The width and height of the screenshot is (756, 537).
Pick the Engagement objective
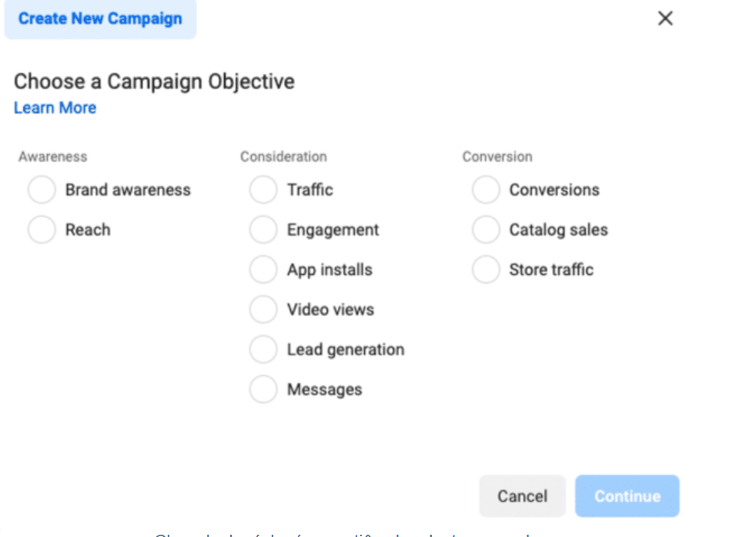[x=263, y=230]
